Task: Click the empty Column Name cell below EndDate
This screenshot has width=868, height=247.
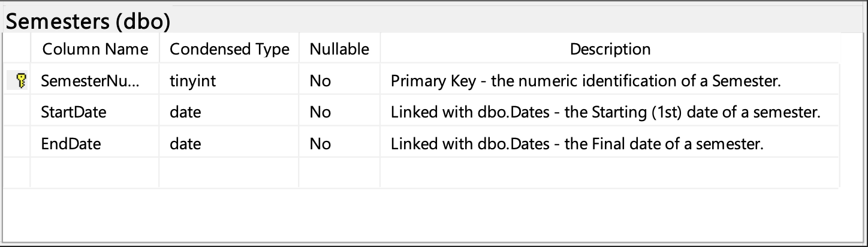Action: [x=95, y=173]
